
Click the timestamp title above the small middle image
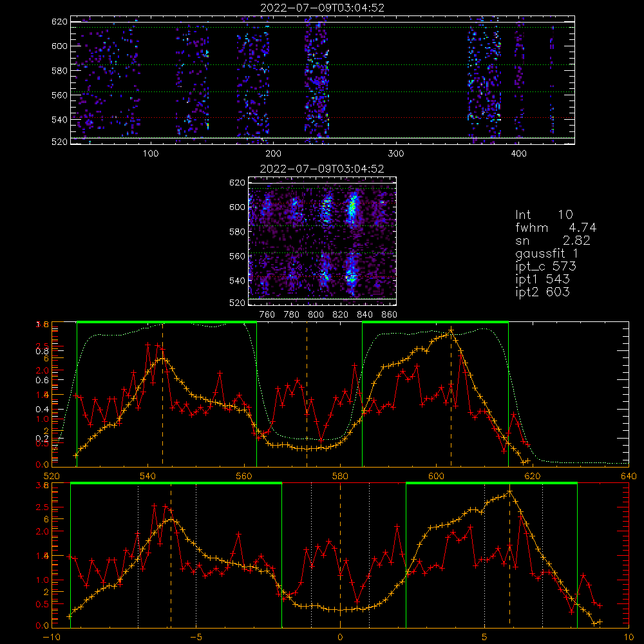point(322,169)
